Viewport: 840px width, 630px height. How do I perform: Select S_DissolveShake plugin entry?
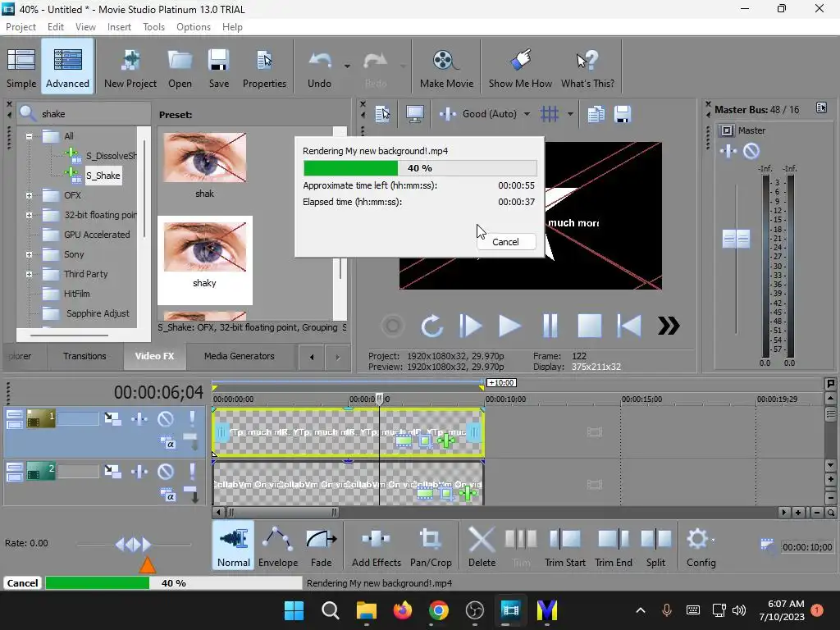(111, 156)
